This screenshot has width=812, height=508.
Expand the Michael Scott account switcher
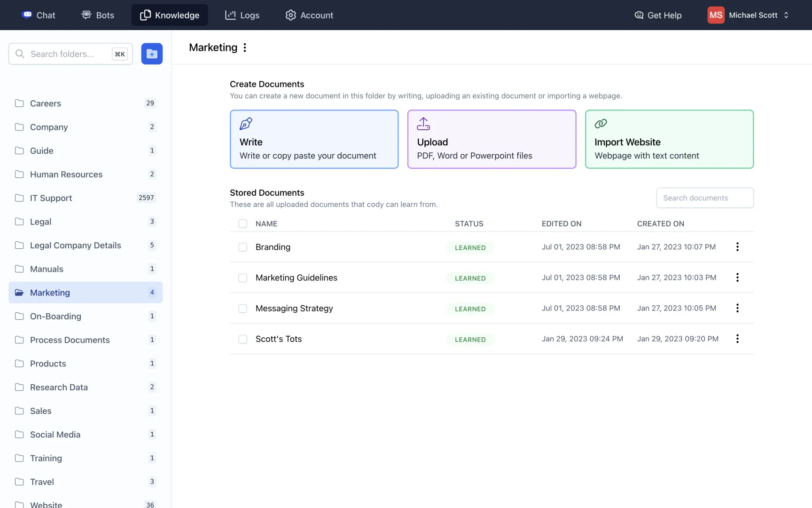pyautogui.click(x=786, y=15)
